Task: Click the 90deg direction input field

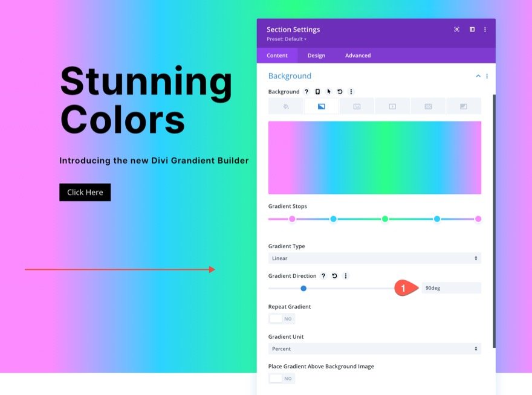Action: (x=451, y=288)
